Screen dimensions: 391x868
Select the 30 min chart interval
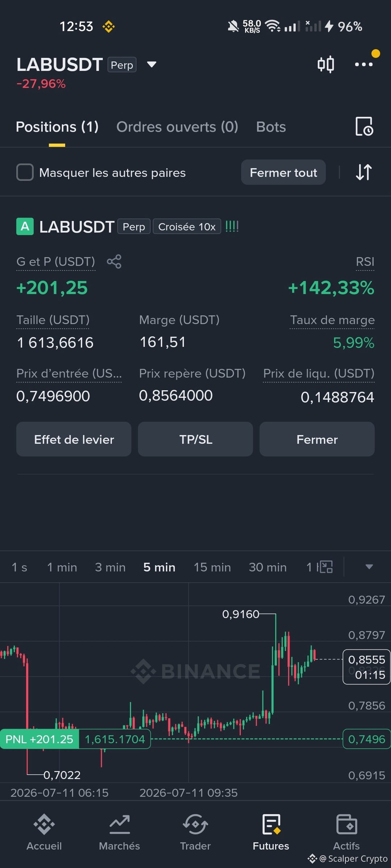coord(268,567)
